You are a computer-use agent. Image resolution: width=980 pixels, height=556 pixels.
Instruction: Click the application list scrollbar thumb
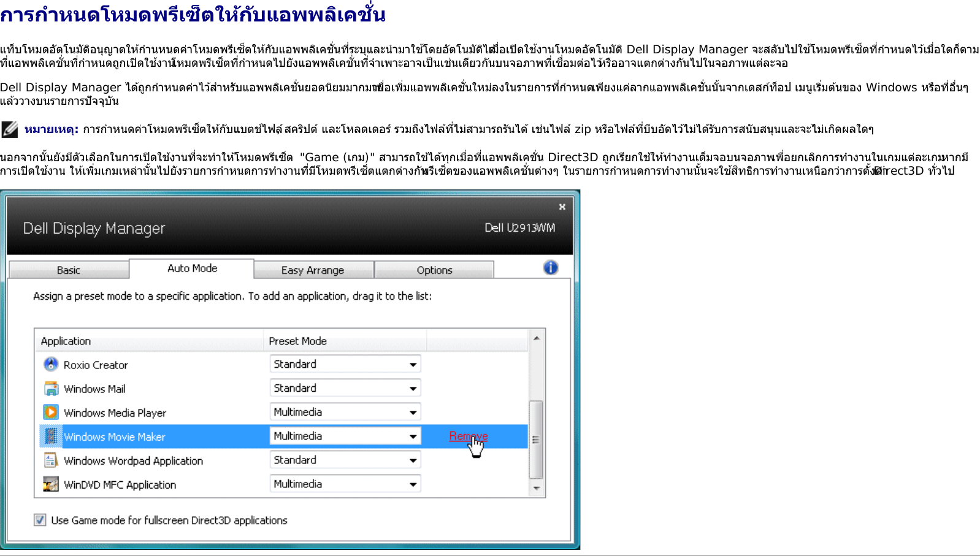[x=536, y=440]
